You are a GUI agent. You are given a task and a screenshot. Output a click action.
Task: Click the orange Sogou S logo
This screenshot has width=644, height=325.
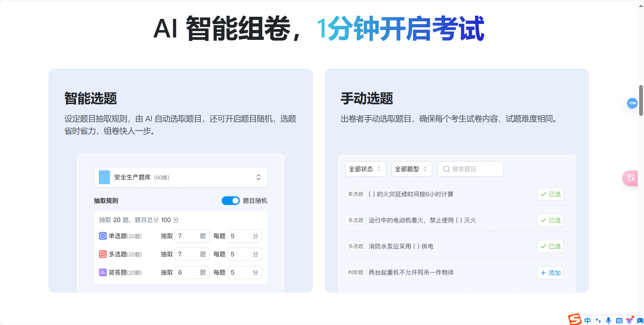pos(575,320)
